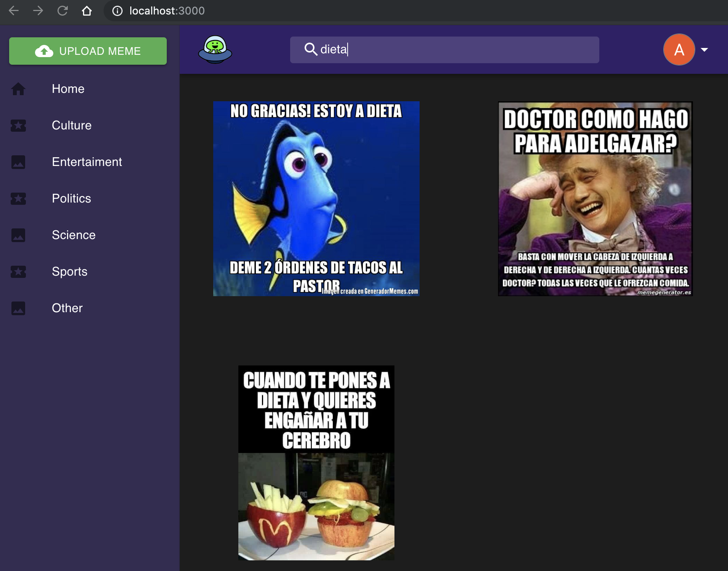Screen dimensions: 728x571
Task: Open the Other category
Action: [67, 308]
